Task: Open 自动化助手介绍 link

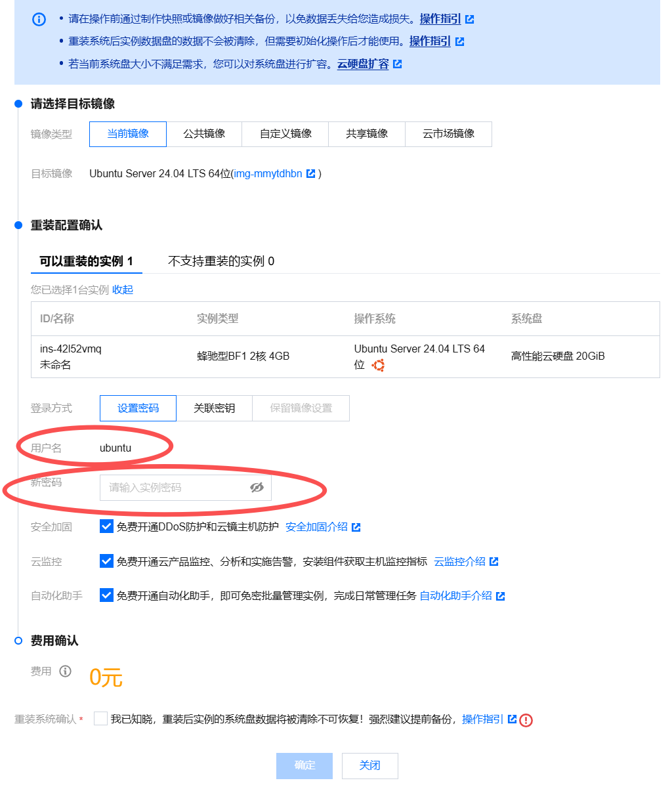Action: pos(455,596)
